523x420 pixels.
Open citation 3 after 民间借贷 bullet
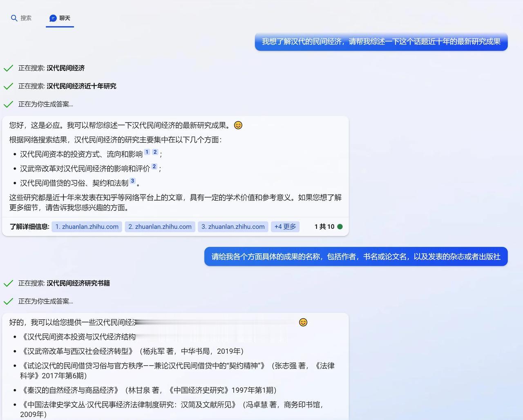pos(132,181)
